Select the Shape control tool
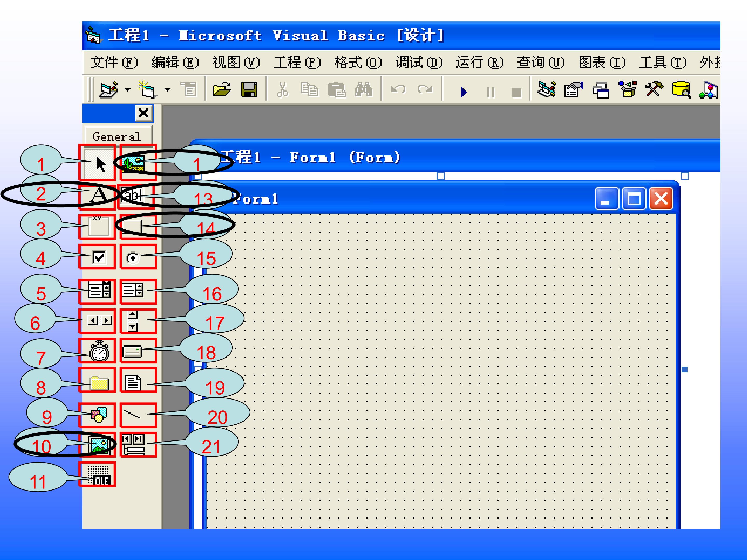This screenshot has height=560, width=747. pyautogui.click(x=99, y=415)
